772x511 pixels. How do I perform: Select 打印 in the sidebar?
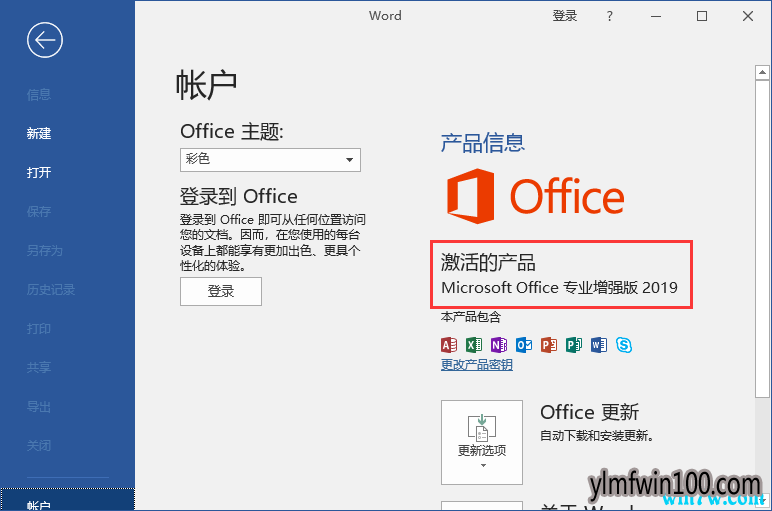pos(39,328)
